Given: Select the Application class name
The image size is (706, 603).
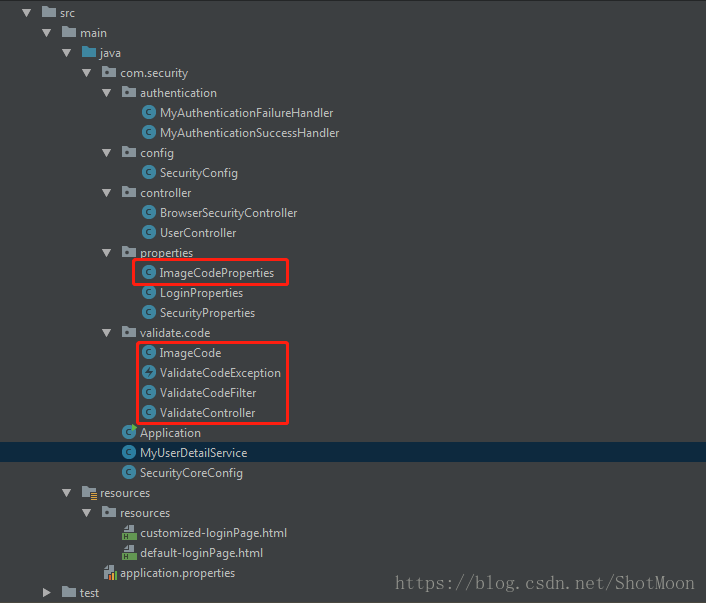Looking at the screenshot, I should (170, 433).
